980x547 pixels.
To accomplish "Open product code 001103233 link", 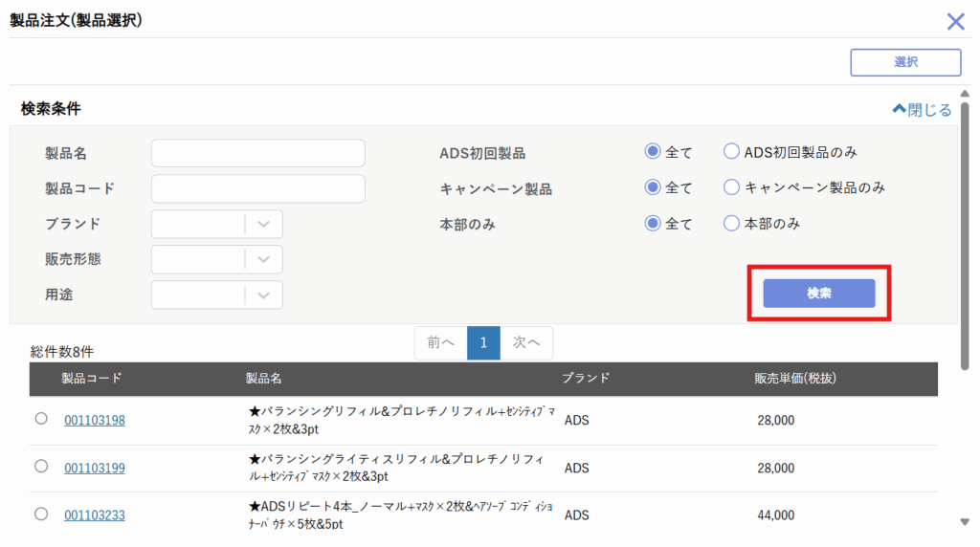I will coord(95,515).
